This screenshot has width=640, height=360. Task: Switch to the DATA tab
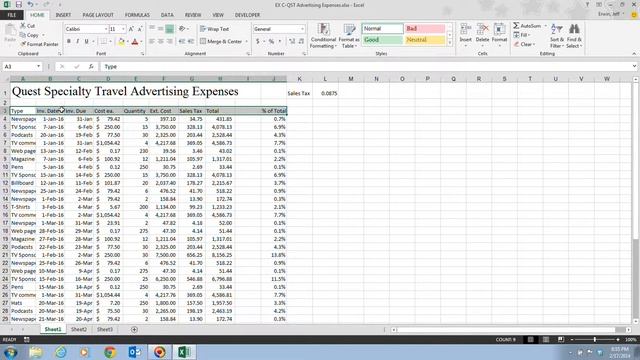(167, 15)
